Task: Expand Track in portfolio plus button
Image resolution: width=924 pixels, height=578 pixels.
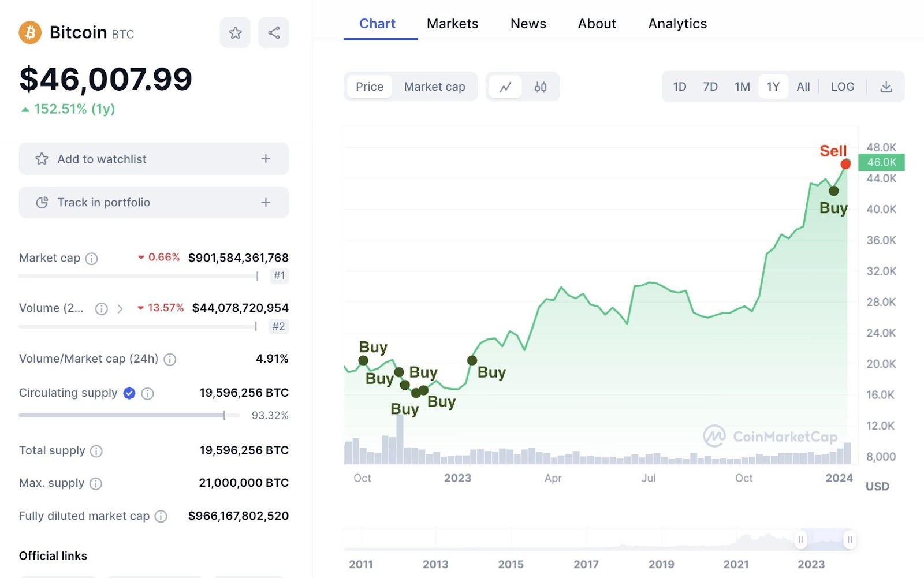Action: click(266, 203)
